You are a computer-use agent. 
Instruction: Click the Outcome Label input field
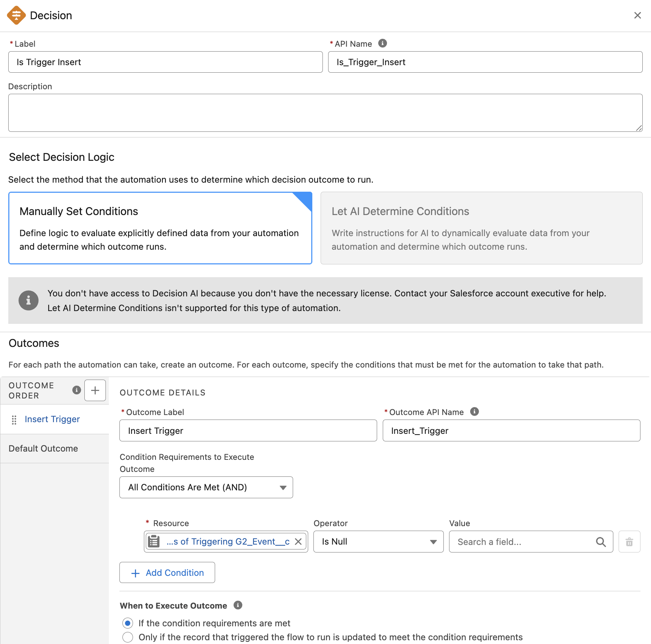pos(248,430)
